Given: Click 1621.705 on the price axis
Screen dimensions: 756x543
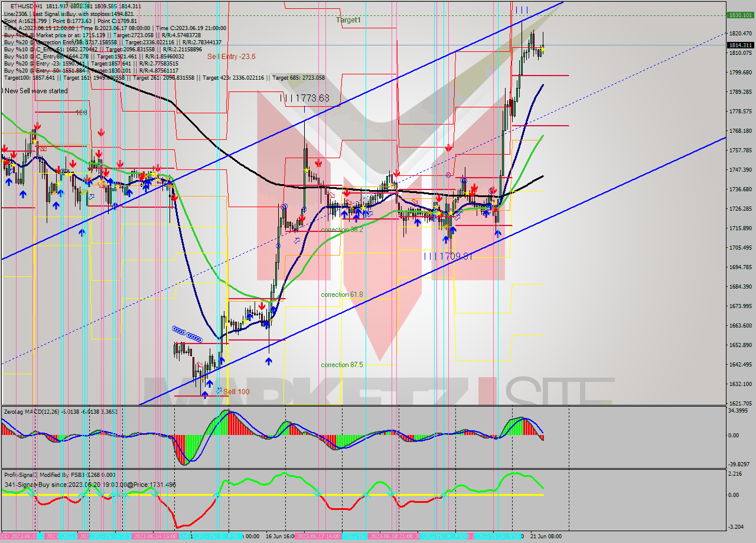Looking at the screenshot, I should [741, 403].
